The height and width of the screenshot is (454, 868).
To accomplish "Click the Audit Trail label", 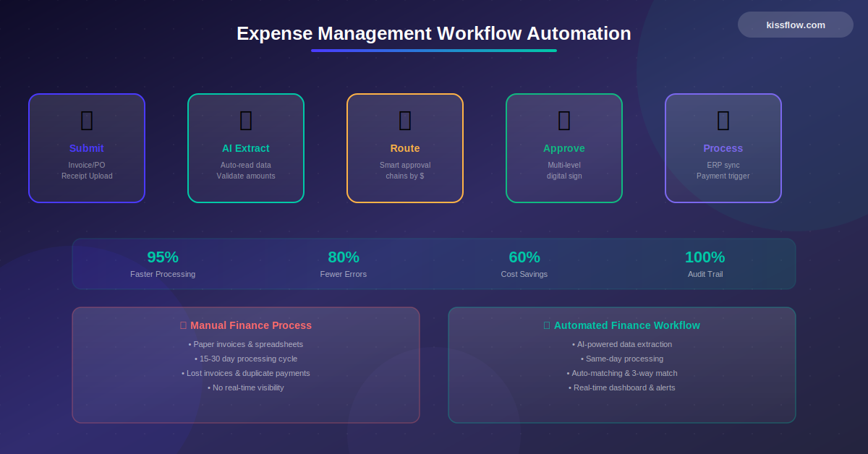I will (705, 274).
